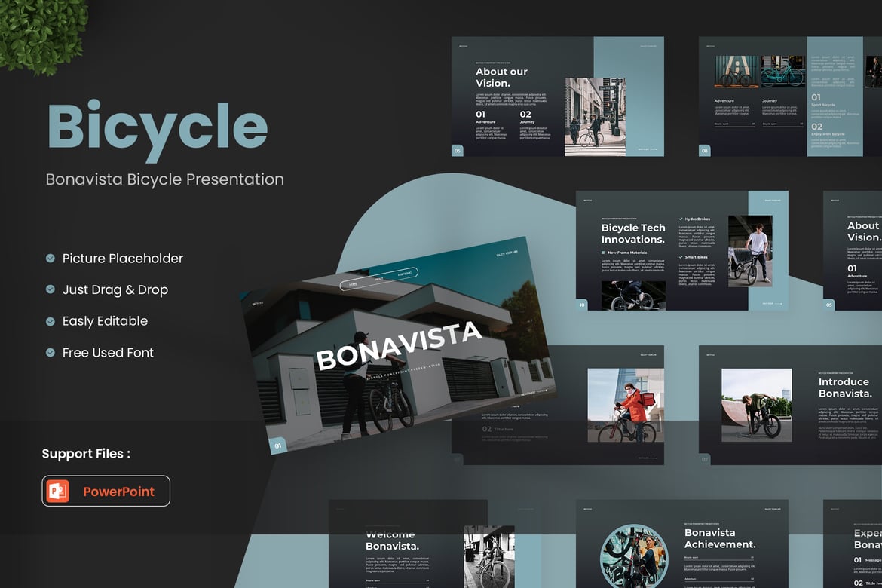Select the "Picture Placeholder" feature text
The height and width of the screenshot is (588, 882).
coord(123,259)
